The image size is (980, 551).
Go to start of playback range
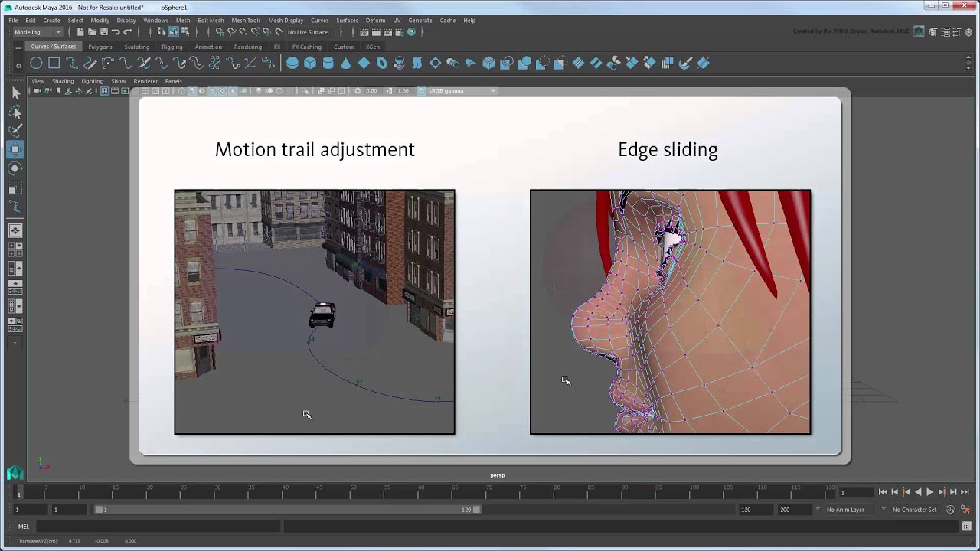click(x=883, y=492)
